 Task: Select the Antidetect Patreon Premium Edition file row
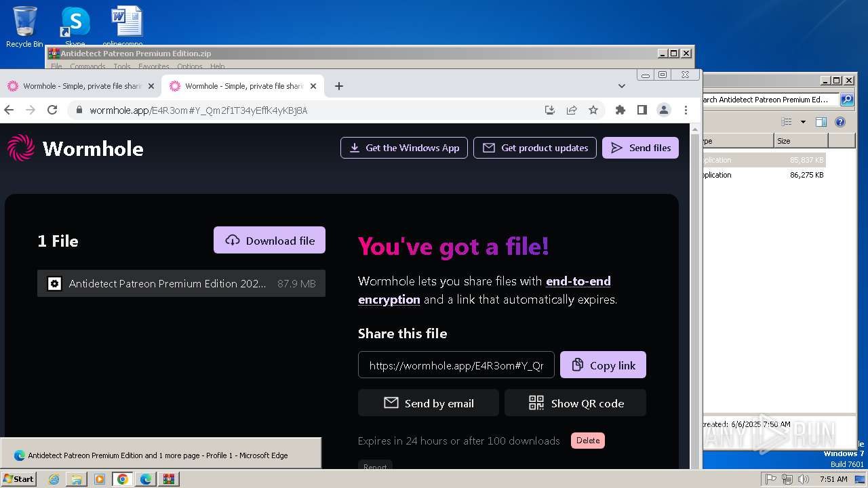(x=181, y=283)
